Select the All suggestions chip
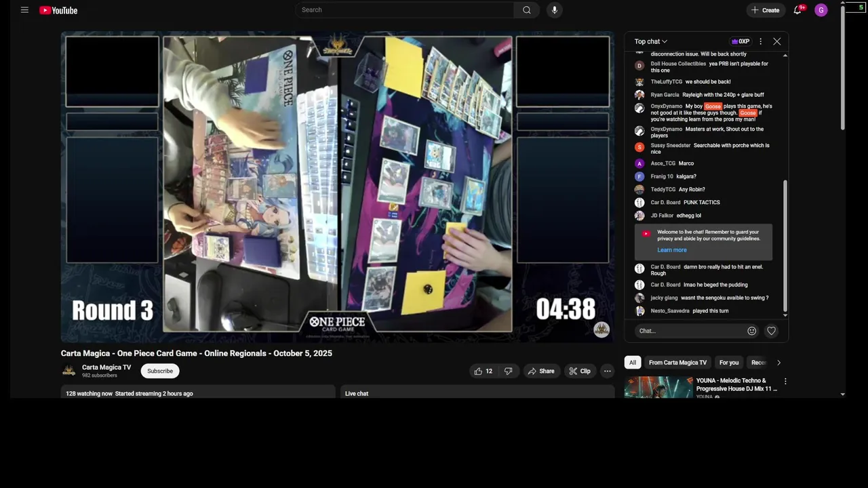Viewport: 868px width, 488px height. 633,363
